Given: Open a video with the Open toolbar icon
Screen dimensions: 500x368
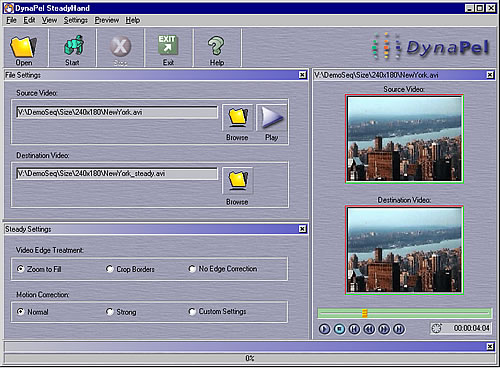Looking at the screenshot, I should tap(24, 48).
